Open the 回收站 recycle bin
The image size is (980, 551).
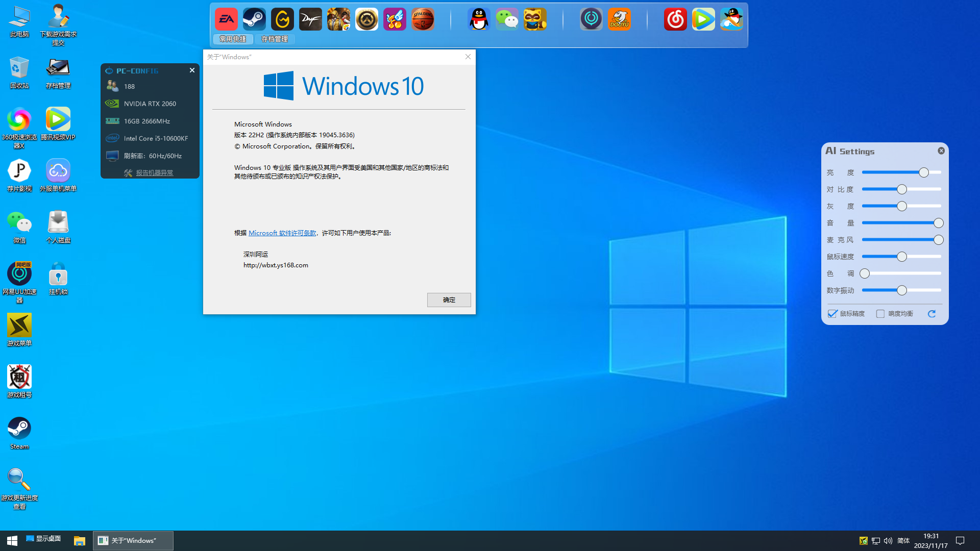click(x=19, y=73)
